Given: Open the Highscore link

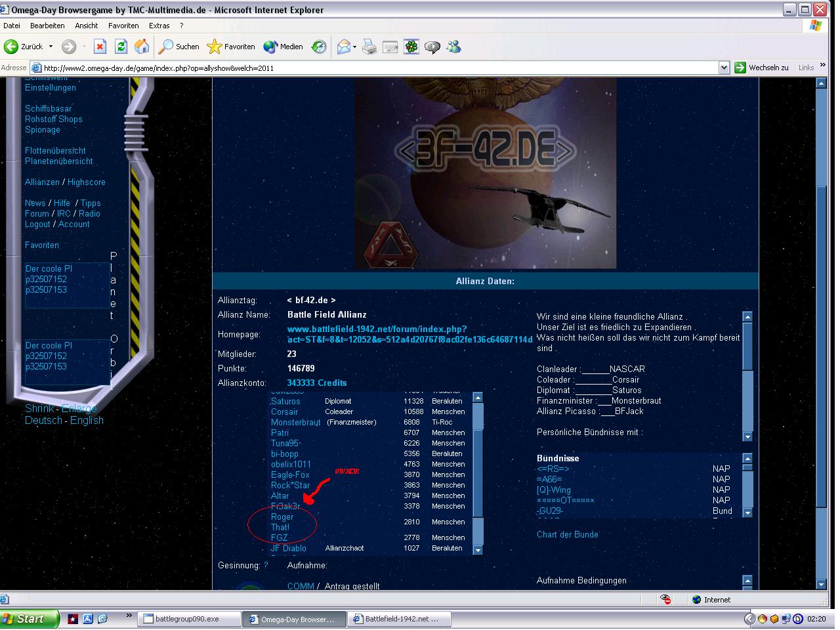Looking at the screenshot, I should point(87,182).
